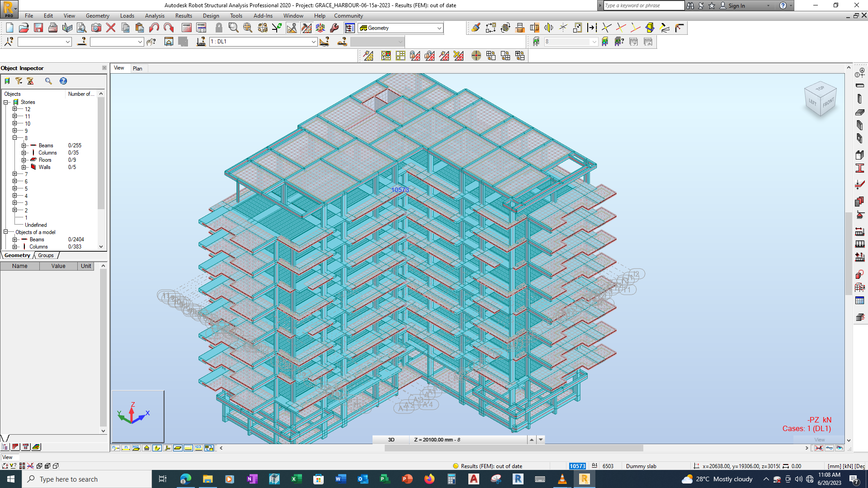This screenshot has height=488, width=868.
Task: Toggle section shapes display button
Action: 157,448
